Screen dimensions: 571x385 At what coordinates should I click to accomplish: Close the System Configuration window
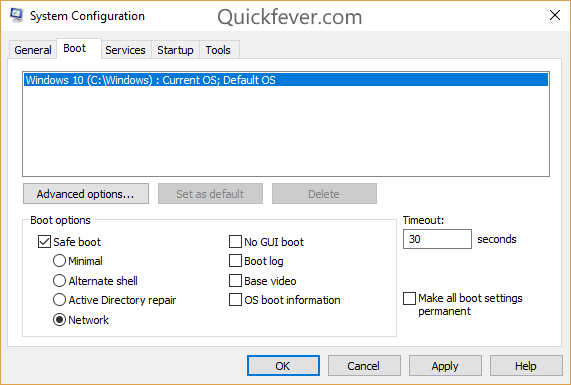555,15
